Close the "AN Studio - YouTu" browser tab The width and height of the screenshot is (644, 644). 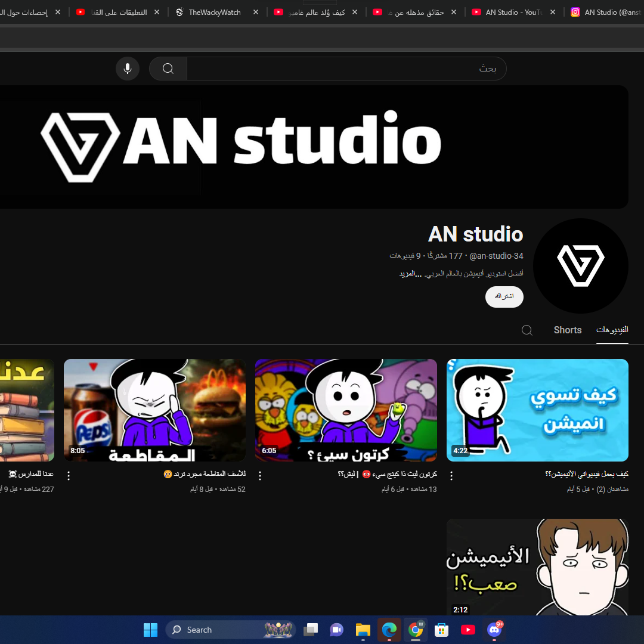point(553,13)
